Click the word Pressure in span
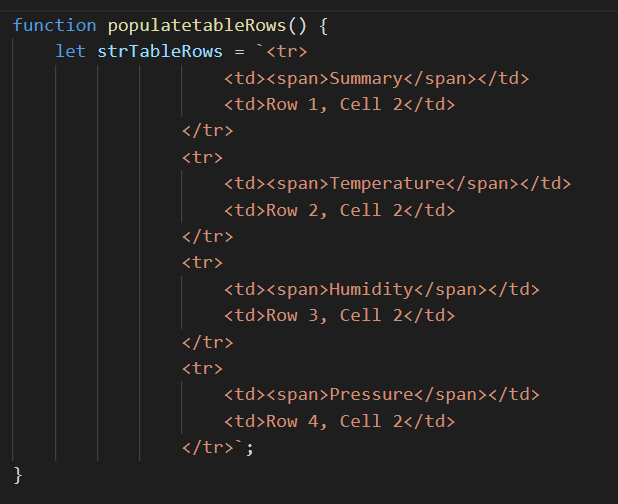The height and width of the screenshot is (504, 618). (x=371, y=395)
